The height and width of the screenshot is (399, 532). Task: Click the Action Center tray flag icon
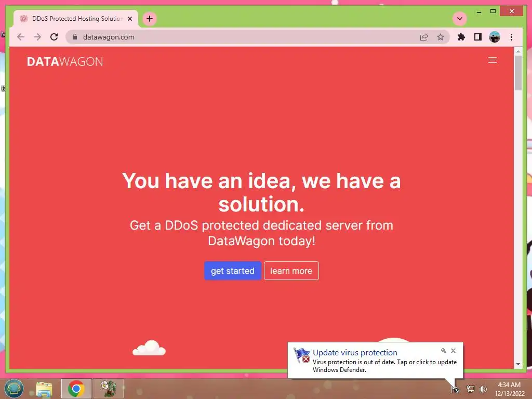pos(455,389)
